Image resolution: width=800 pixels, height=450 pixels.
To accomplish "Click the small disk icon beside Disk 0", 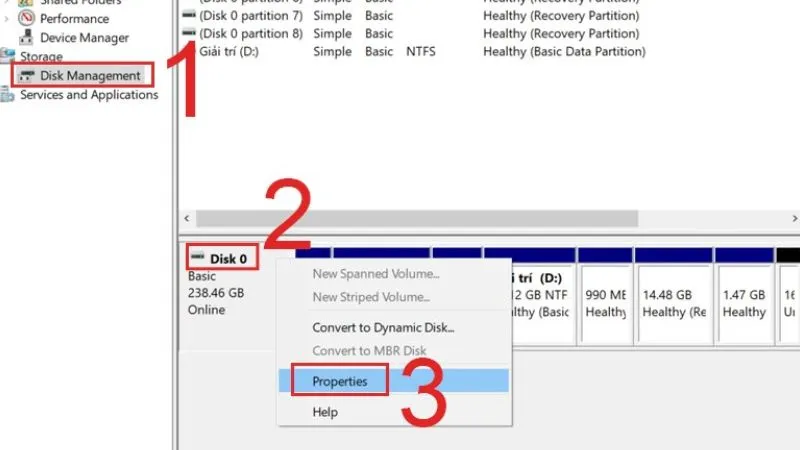I will pyautogui.click(x=197, y=258).
